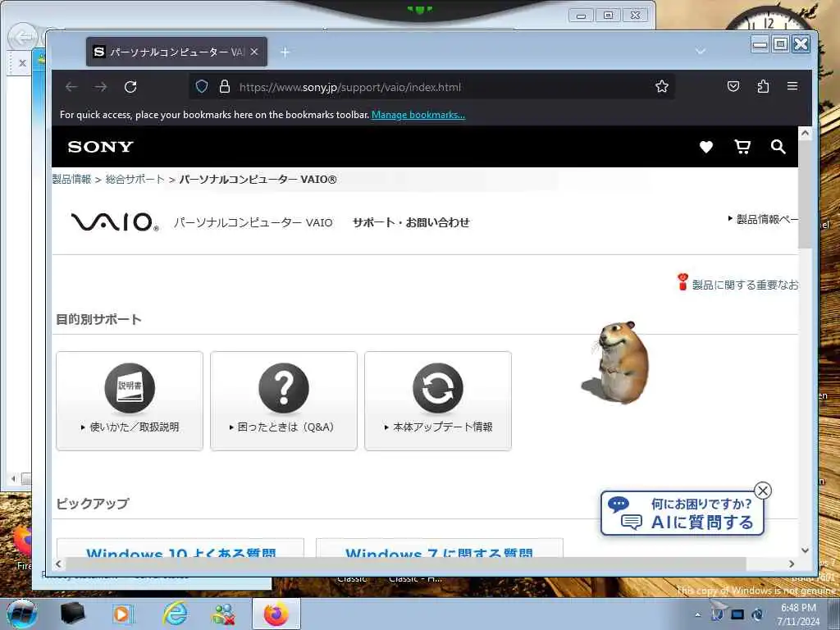
Task: Close the VAIO support tab
Action: pos(254,52)
